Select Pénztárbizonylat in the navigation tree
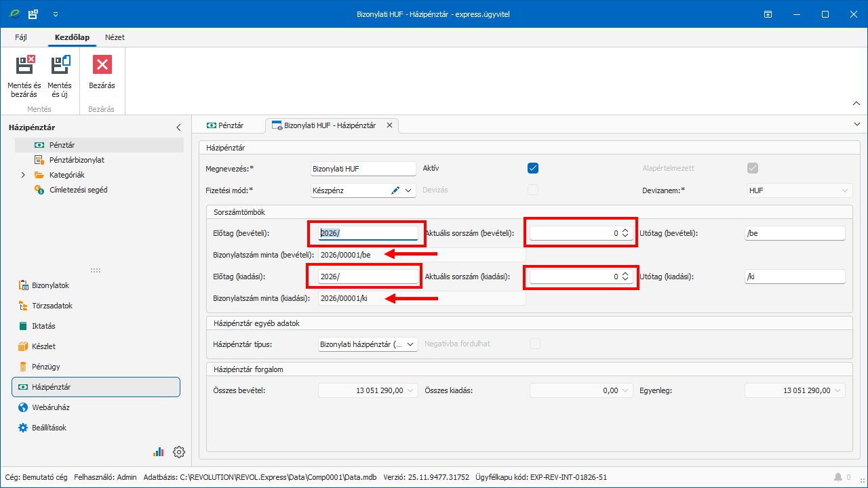 click(76, 160)
